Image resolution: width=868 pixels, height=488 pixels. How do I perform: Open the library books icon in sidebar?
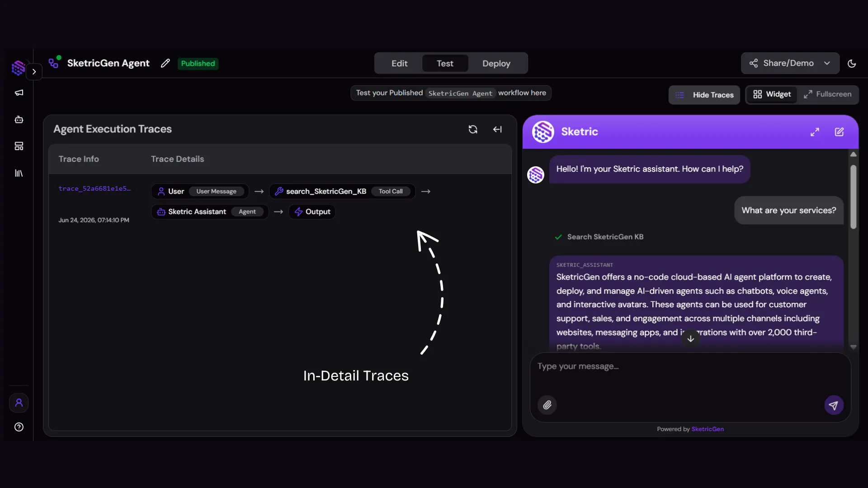pyautogui.click(x=19, y=173)
